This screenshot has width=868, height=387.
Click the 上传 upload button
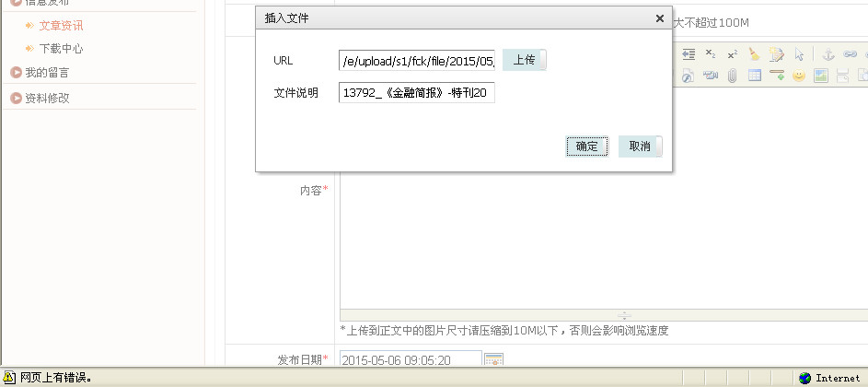coord(525,60)
